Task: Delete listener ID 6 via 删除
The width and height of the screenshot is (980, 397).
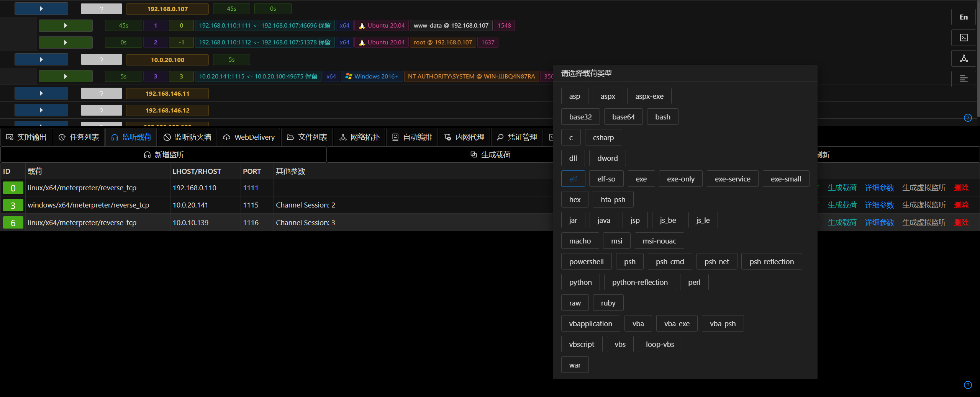Action: click(x=961, y=222)
